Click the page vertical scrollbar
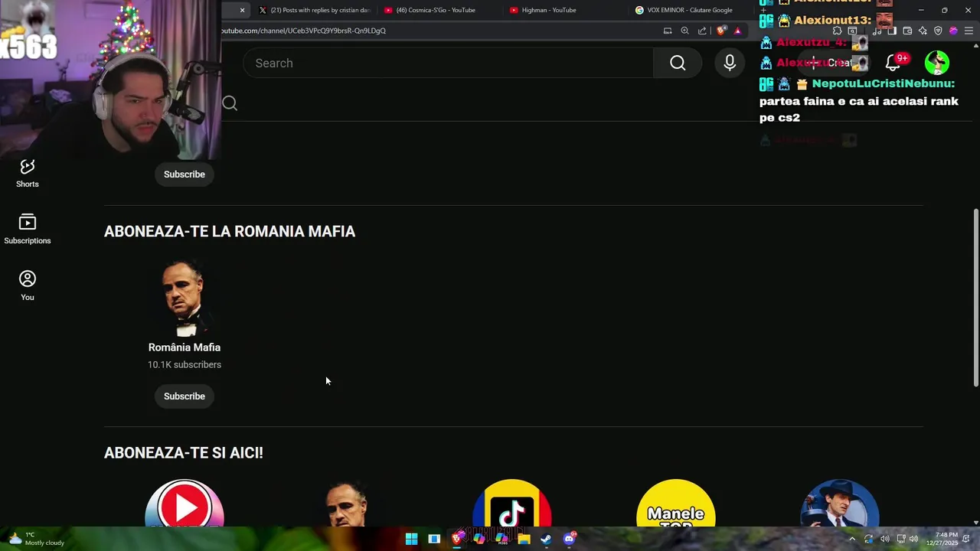This screenshot has width=980, height=551. (975, 298)
